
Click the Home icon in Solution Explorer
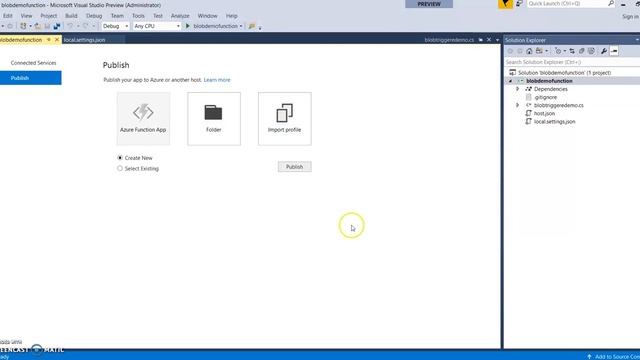click(x=529, y=51)
